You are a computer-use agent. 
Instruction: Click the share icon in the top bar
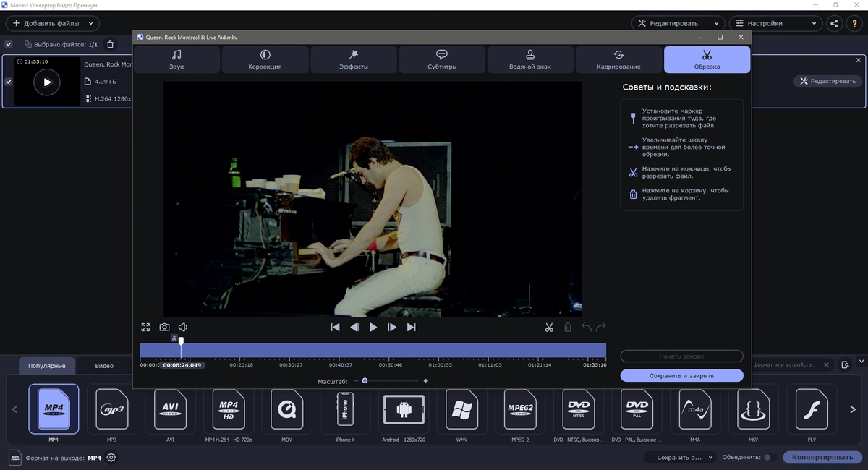[835, 23]
